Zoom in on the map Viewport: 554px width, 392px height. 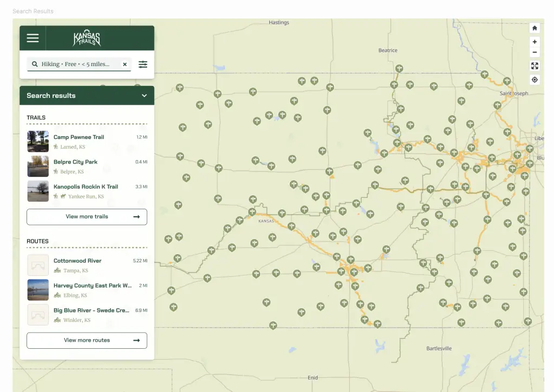point(535,42)
